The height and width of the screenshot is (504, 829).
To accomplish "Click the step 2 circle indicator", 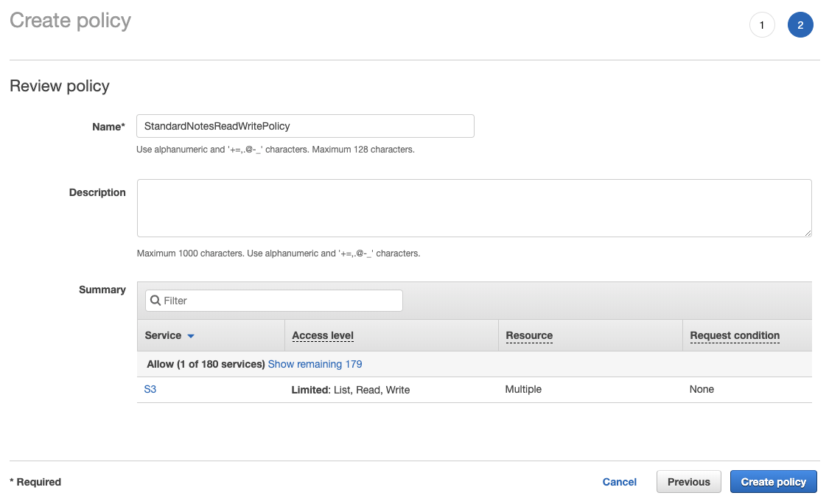I will (x=800, y=25).
